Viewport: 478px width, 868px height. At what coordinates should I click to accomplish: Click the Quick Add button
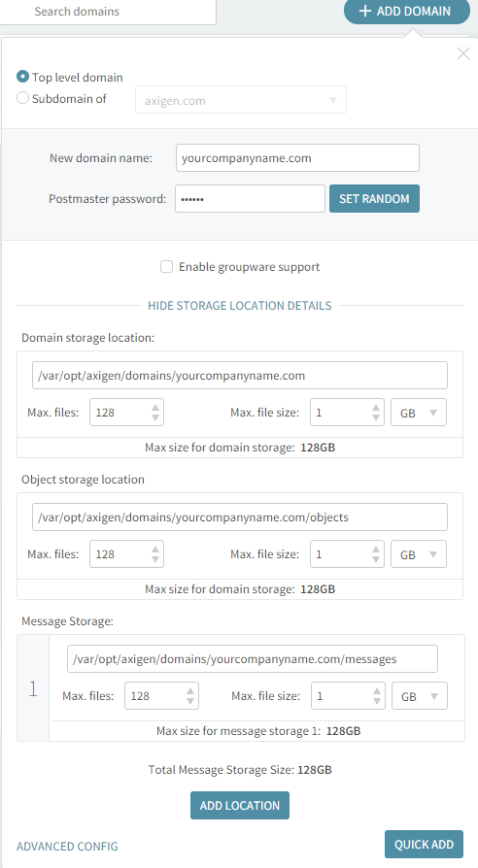pyautogui.click(x=424, y=844)
